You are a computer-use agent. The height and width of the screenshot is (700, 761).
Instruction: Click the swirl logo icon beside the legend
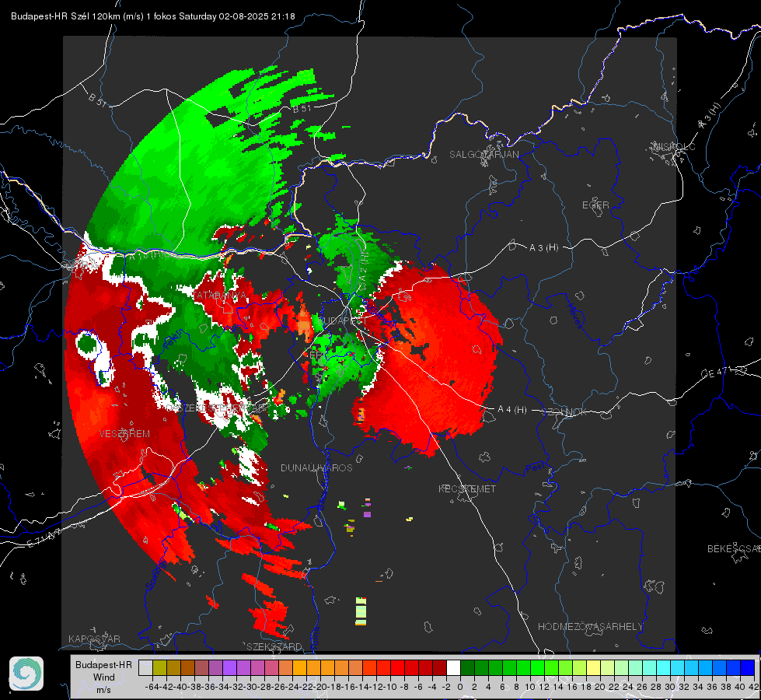pyautogui.click(x=26, y=674)
